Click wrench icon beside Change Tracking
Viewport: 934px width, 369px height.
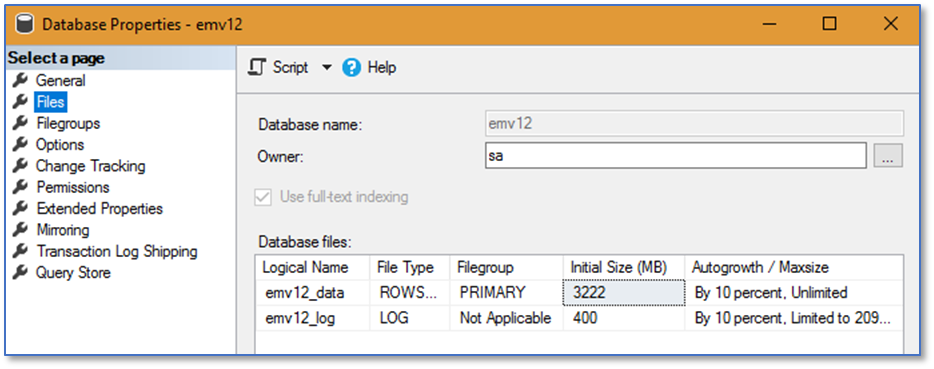coord(20,166)
